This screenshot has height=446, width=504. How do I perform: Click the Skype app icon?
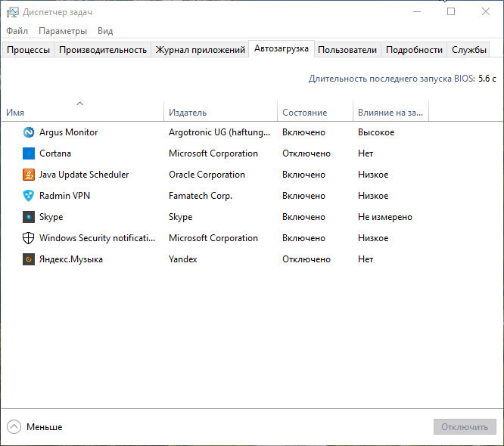29,217
